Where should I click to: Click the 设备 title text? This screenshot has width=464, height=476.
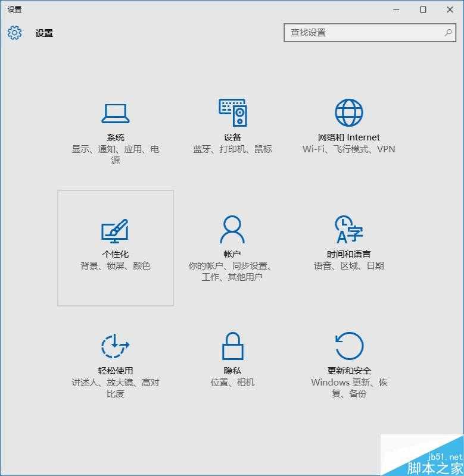pos(233,137)
